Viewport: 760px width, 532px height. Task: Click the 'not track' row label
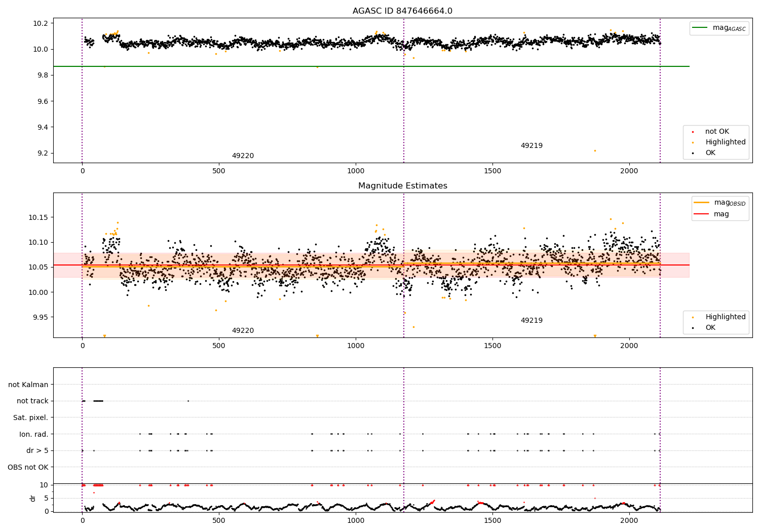click(x=32, y=401)
